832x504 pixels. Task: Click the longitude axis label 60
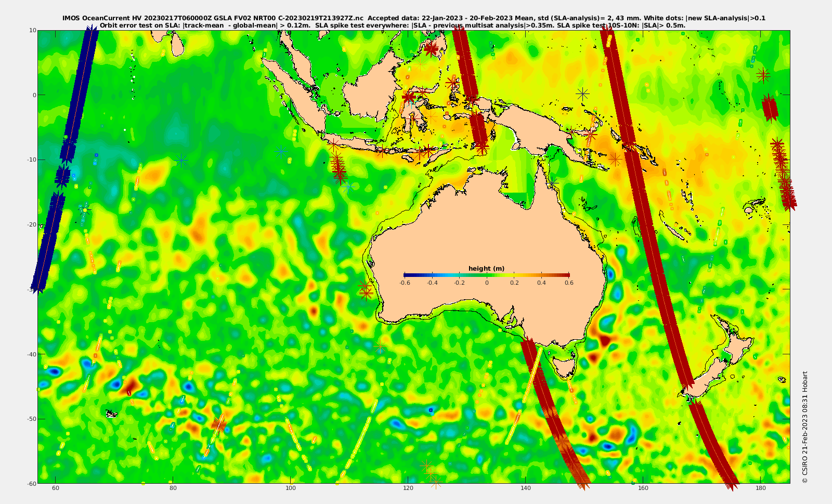[56, 488]
